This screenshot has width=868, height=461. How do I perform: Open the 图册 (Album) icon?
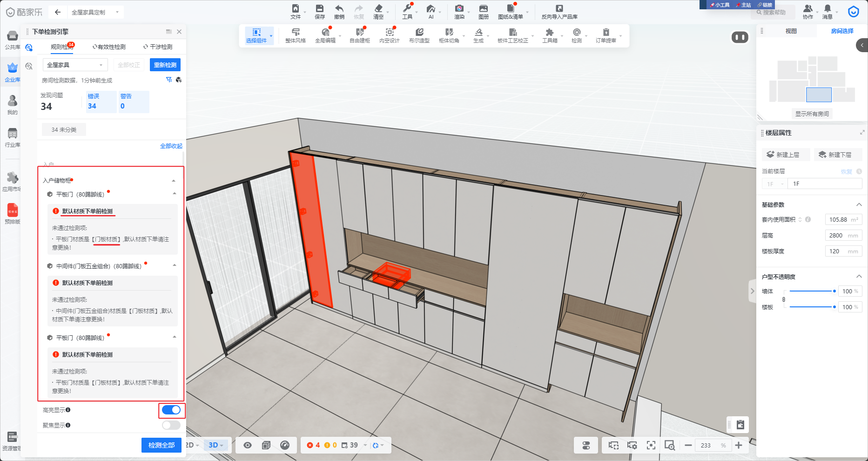[x=483, y=9]
